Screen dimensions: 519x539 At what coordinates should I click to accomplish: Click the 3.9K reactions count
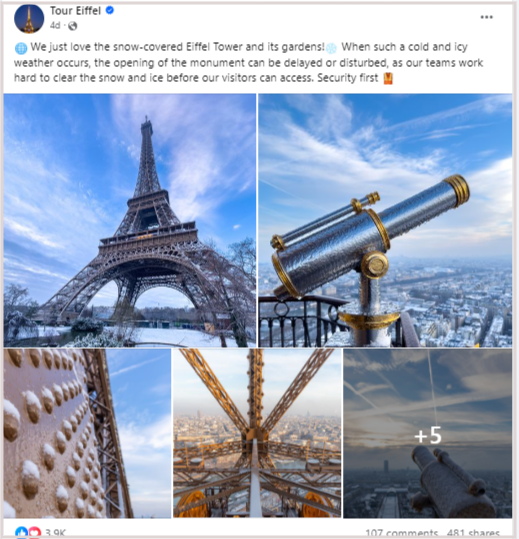(x=55, y=533)
